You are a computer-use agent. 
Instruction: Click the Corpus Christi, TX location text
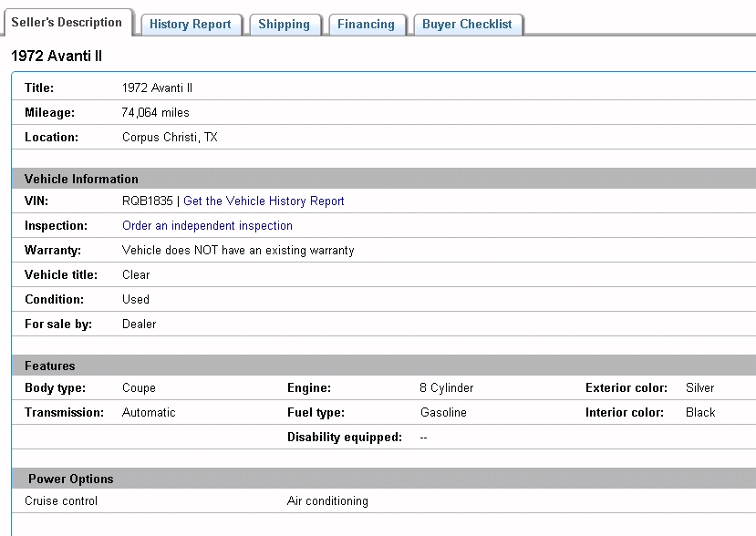(170, 137)
